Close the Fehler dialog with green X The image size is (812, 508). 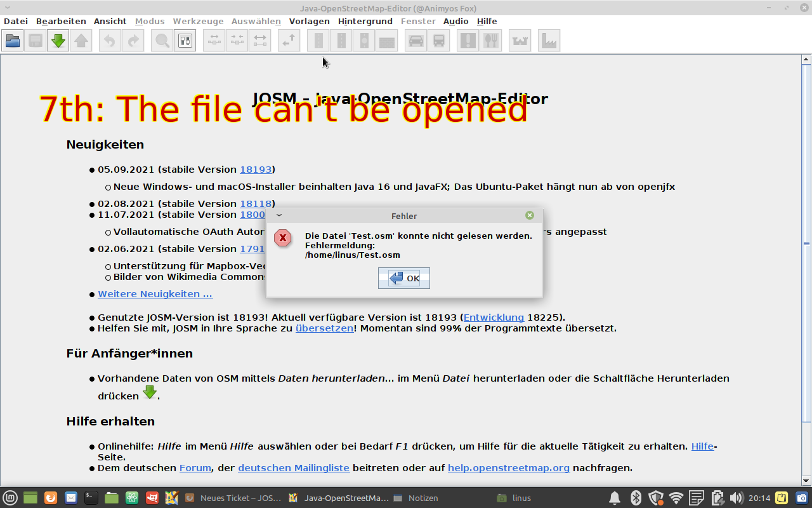tap(530, 215)
